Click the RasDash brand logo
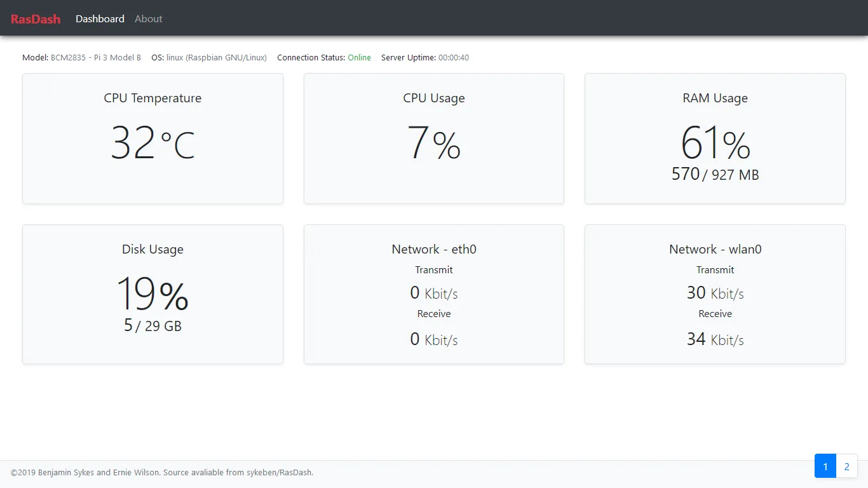Screen dimensions: 868x488 tap(36, 19)
